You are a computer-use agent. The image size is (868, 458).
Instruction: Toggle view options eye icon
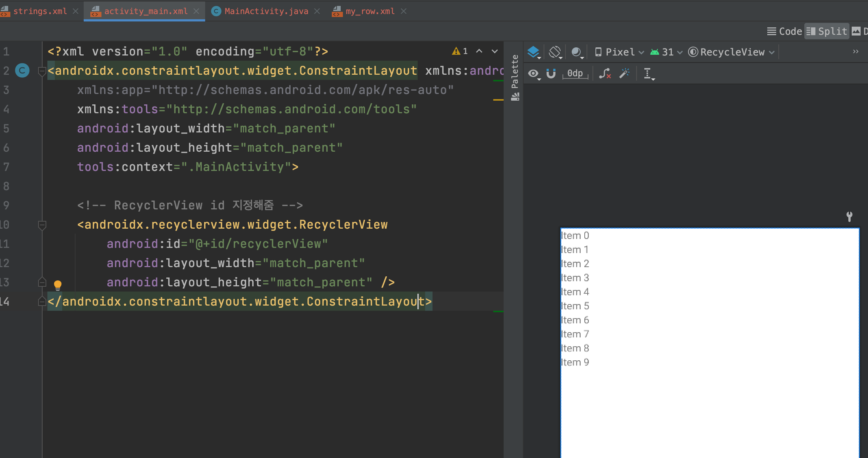click(533, 73)
